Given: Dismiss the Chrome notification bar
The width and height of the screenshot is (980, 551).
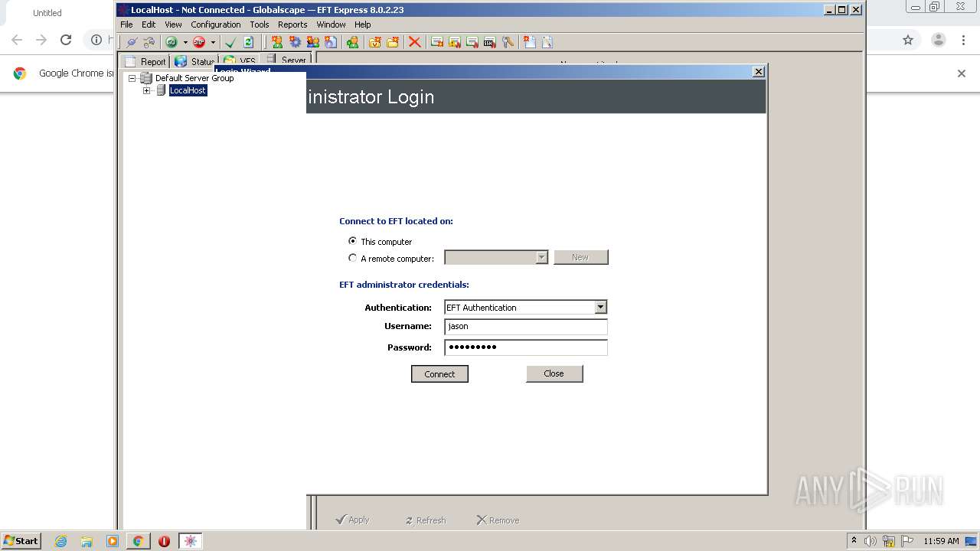Looking at the screenshot, I should [x=962, y=73].
